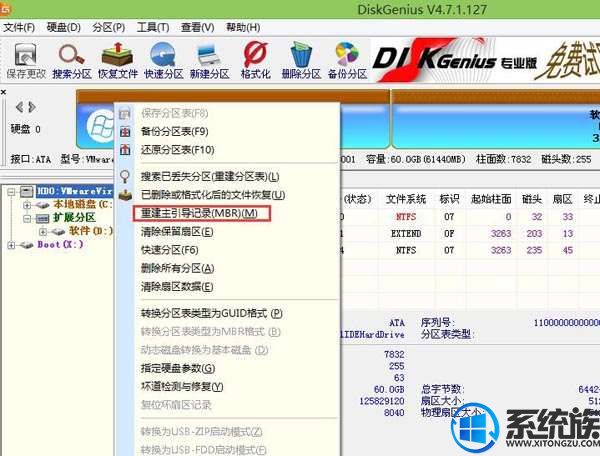Choose 删除所有分区(A) menu entry
This screenshot has width=600, height=456.
177,269
